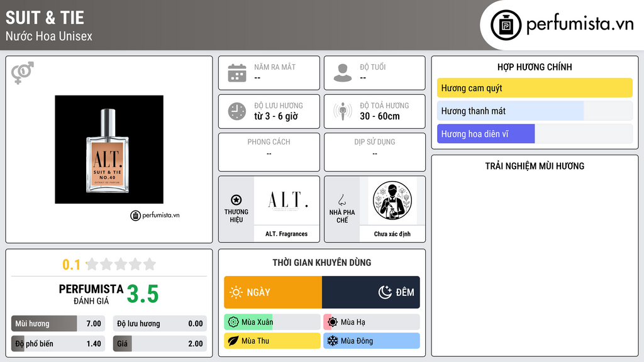Open the Suit & Tie bottle image
Image resolution: width=644 pixels, height=362 pixels.
[109, 150]
